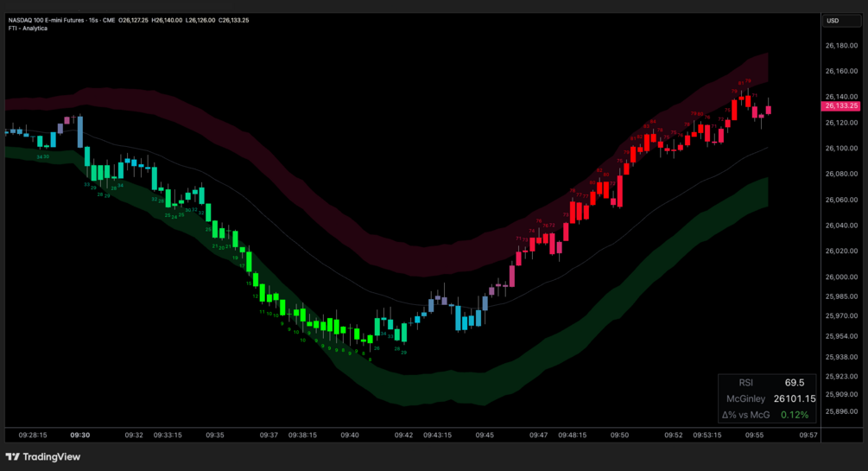
Task: Click the 25,896.00 price axis label
Action: point(841,411)
